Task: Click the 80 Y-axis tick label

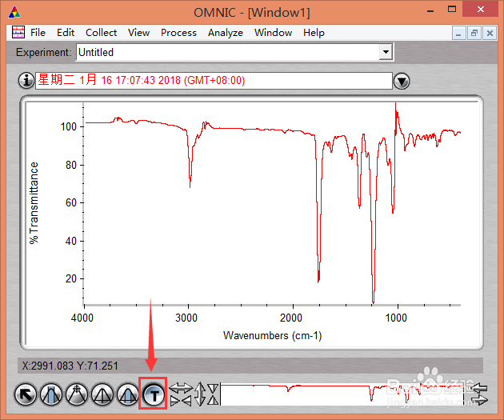Action: pos(71,165)
